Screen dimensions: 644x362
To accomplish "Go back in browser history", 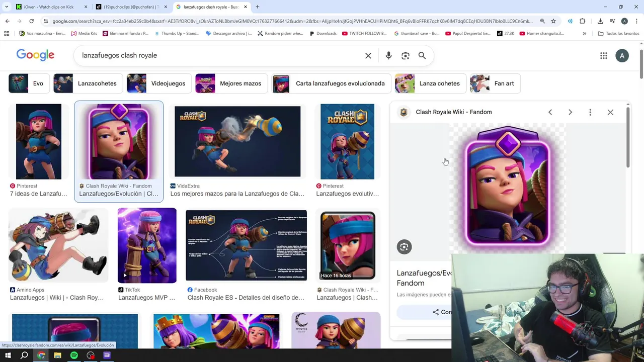I will coord(7,21).
